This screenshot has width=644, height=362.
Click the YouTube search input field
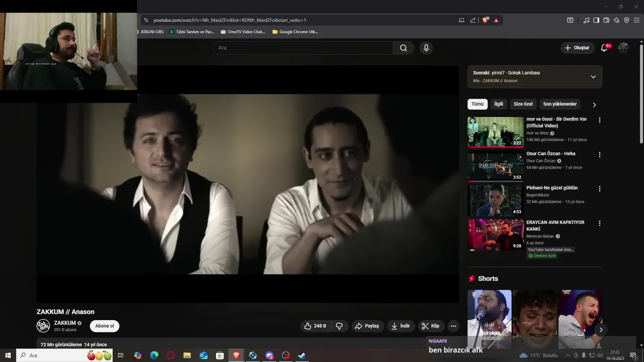click(303, 48)
